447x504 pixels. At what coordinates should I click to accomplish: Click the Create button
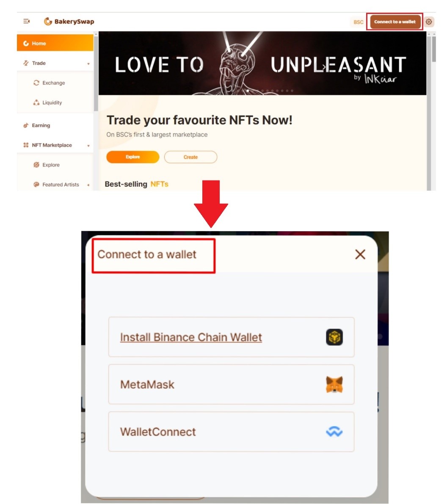click(190, 157)
